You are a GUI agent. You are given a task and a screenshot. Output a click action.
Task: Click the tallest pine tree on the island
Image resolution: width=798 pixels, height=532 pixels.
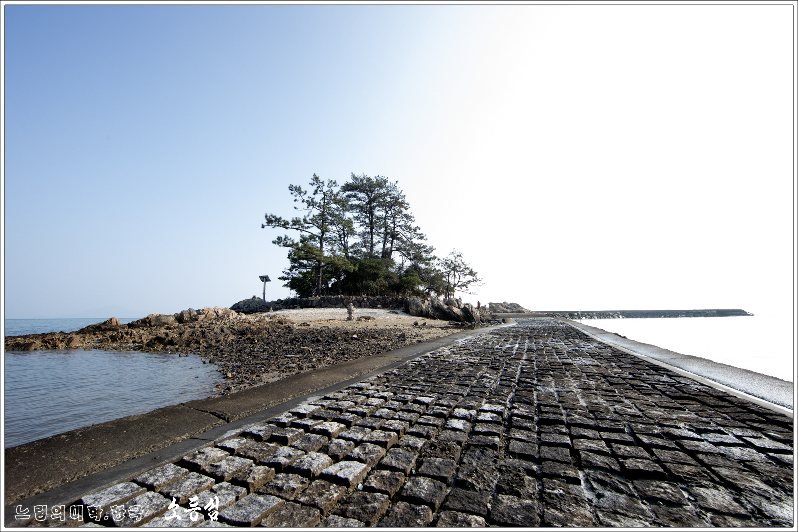[x=367, y=214]
